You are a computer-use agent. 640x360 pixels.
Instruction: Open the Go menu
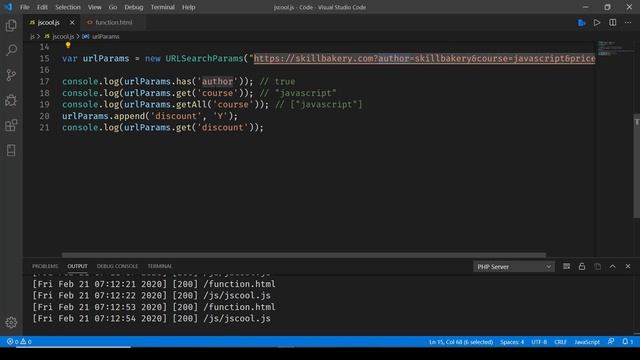click(113, 7)
